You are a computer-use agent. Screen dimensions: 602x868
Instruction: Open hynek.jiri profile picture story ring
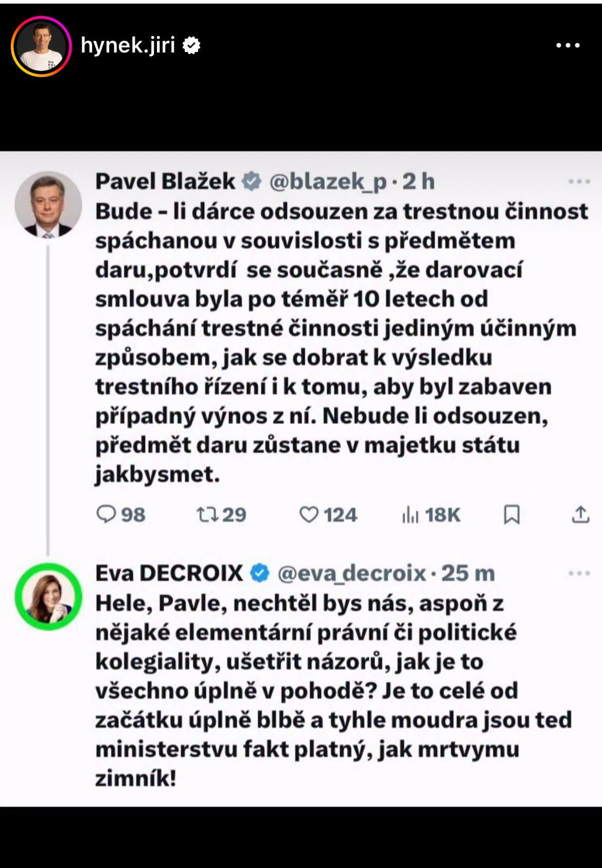tap(41, 46)
